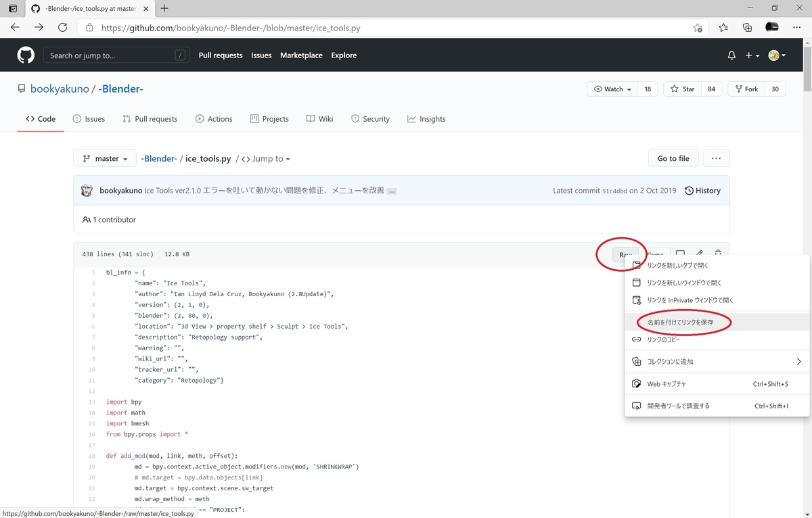Open the Edge Collections panel
This screenshot has width=812, height=518.
[747, 28]
